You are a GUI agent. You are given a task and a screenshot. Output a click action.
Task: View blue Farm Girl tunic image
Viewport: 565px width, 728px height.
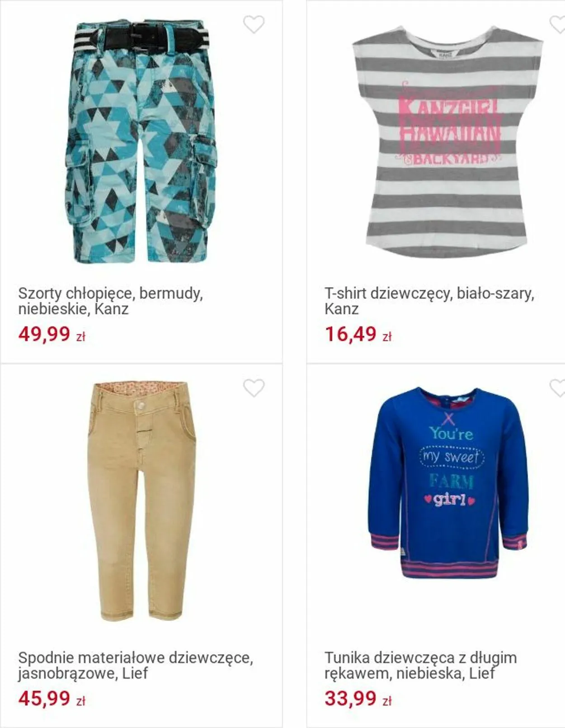click(448, 482)
